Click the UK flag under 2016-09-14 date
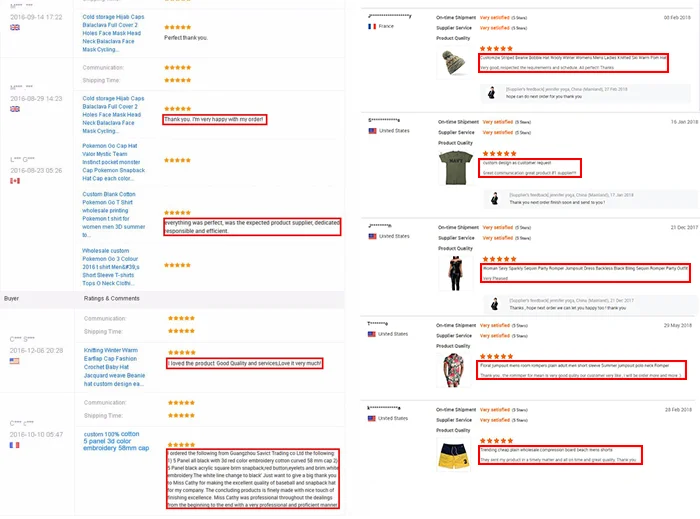The image size is (700, 519). pos(15,28)
